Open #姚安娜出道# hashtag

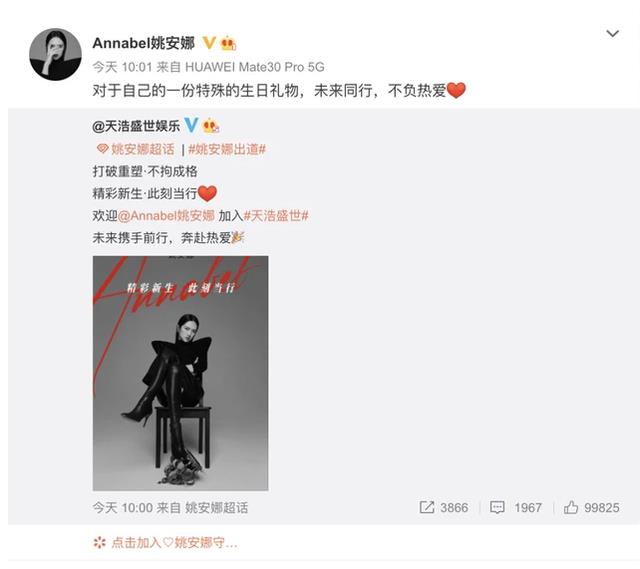(x=227, y=149)
